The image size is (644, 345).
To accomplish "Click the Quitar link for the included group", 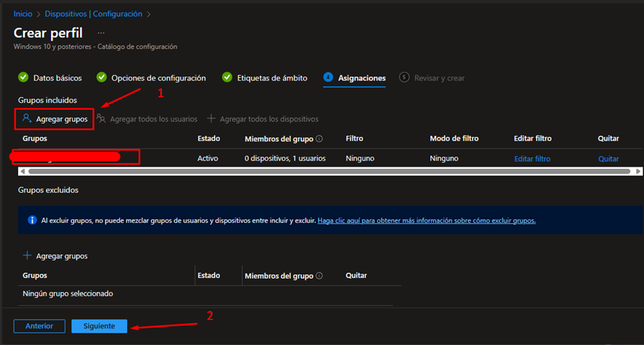I will (608, 159).
